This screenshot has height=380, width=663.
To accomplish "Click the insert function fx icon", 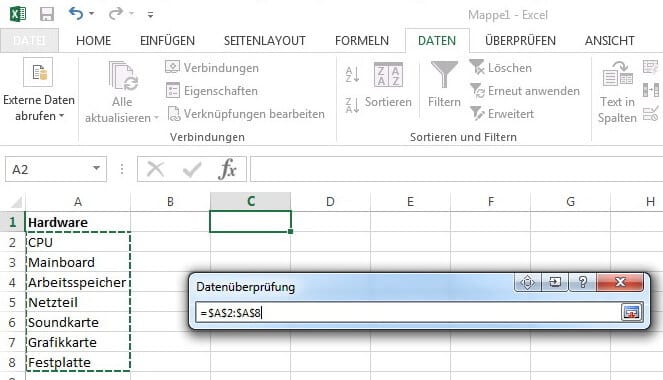I will tap(227, 169).
